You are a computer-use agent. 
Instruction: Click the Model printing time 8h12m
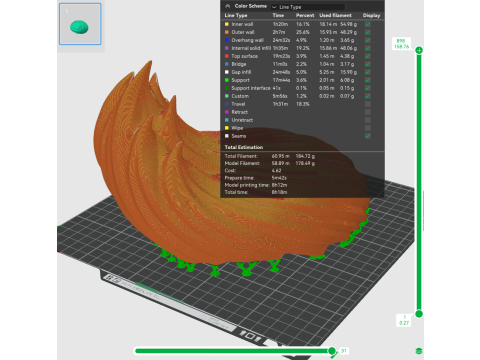coord(279,185)
